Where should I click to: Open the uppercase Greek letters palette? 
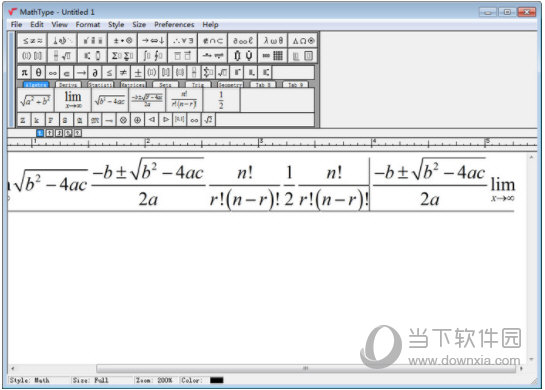pyautogui.click(x=303, y=41)
